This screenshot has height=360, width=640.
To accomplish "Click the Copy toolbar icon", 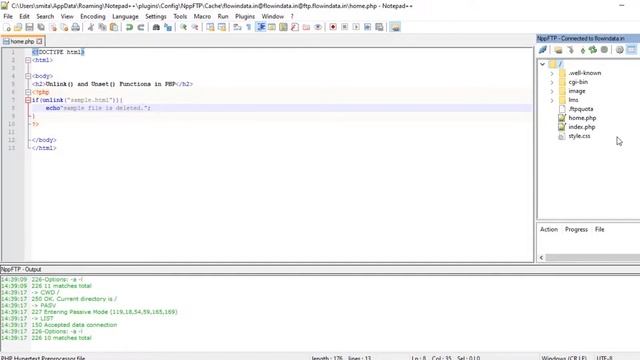I will click(x=102, y=27).
